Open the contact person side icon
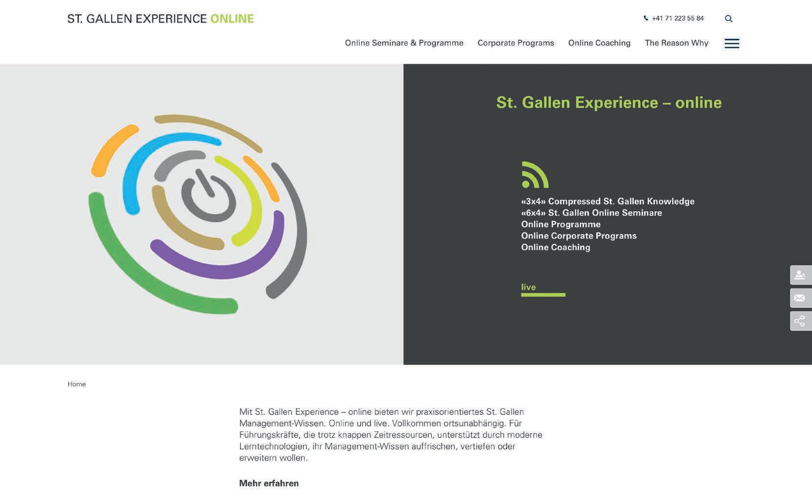The height and width of the screenshot is (504, 812). point(801,275)
